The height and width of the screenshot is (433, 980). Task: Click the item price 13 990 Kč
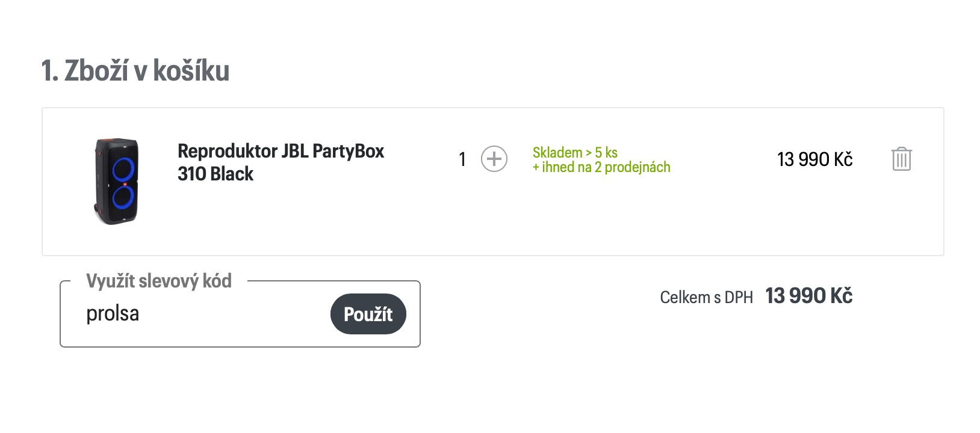pos(814,159)
